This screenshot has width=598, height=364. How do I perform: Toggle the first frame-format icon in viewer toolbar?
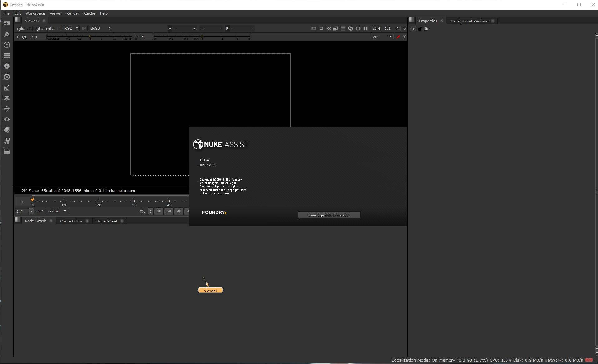click(x=314, y=28)
